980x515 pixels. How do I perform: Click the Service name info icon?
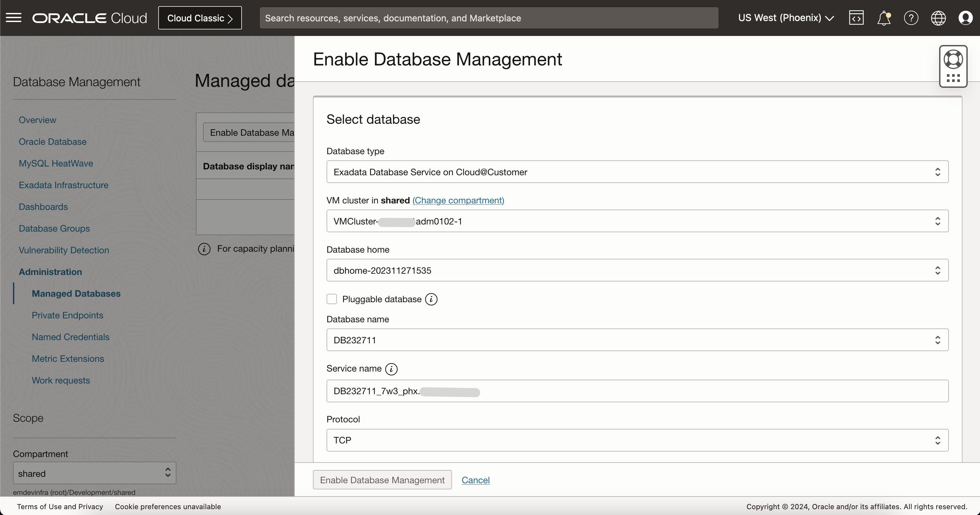pyautogui.click(x=391, y=369)
